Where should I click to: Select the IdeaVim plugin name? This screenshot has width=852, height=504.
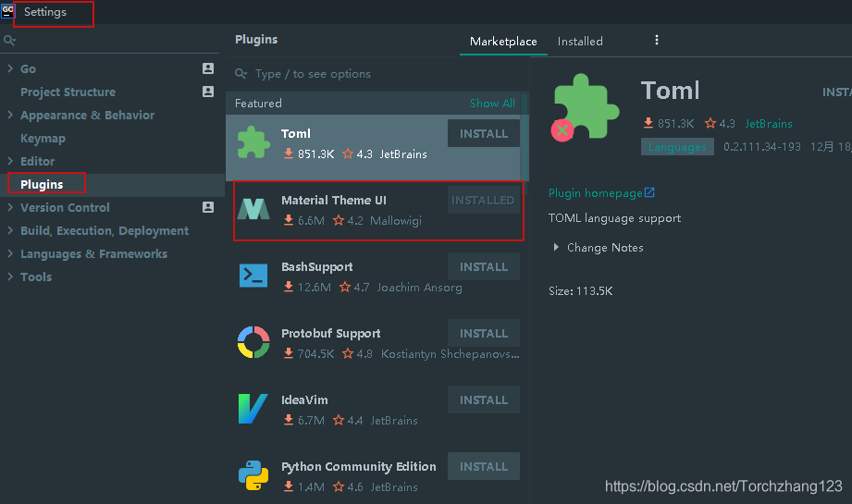pos(304,400)
